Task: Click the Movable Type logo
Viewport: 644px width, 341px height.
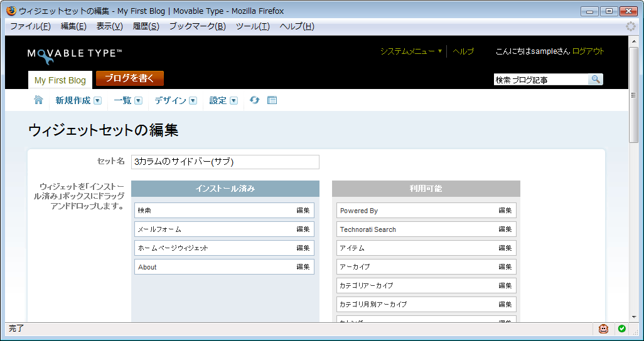Action: (75, 54)
